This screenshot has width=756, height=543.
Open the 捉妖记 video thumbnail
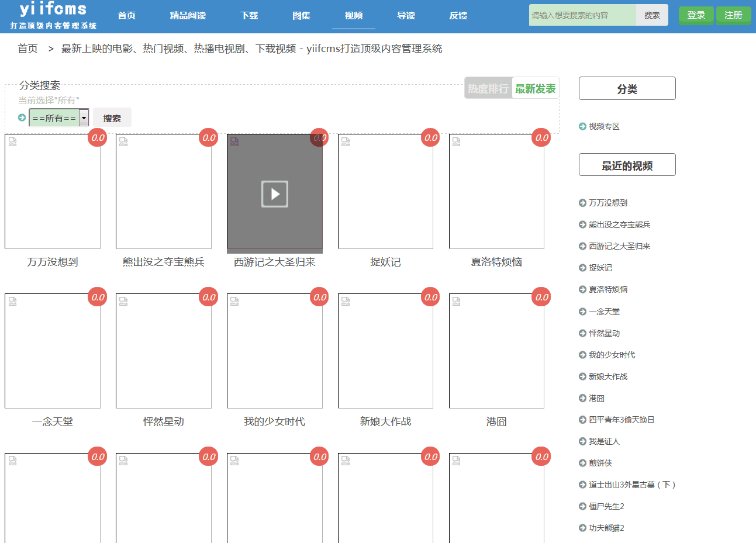coord(385,192)
